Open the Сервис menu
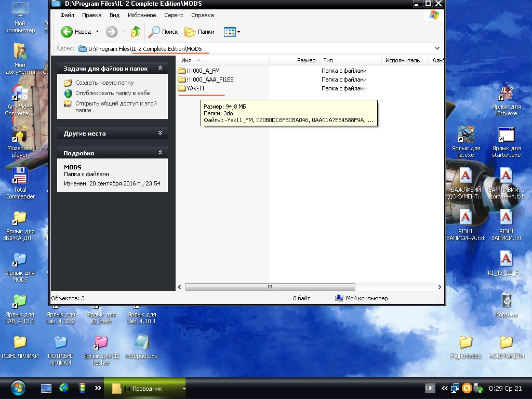This screenshot has height=399, width=532. click(174, 15)
